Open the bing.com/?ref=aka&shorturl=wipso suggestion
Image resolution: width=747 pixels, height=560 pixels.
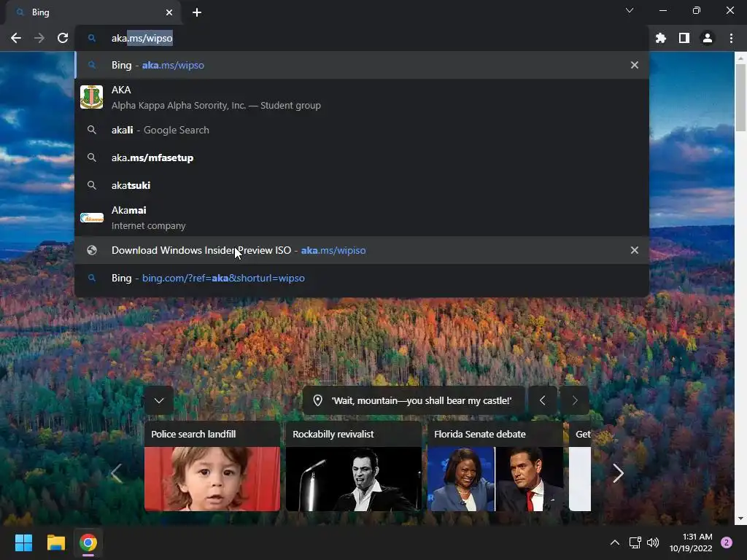[362, 278]
